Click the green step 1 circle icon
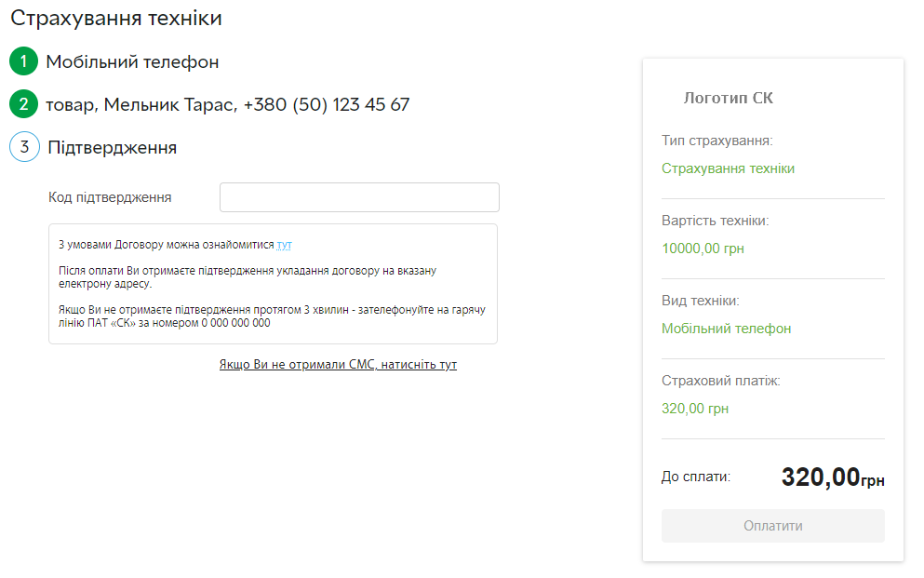The image size is (924, 578). 23,62
